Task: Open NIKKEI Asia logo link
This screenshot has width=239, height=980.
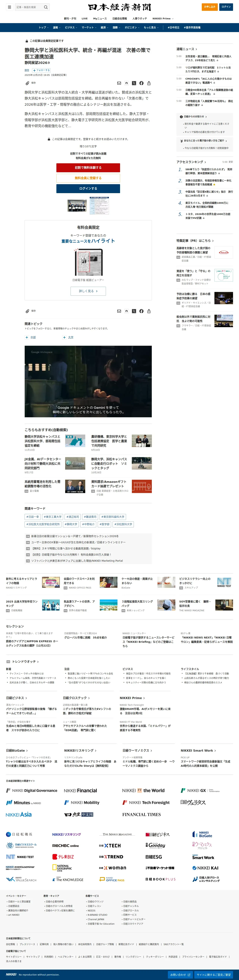Action: [x=19, y=814]
